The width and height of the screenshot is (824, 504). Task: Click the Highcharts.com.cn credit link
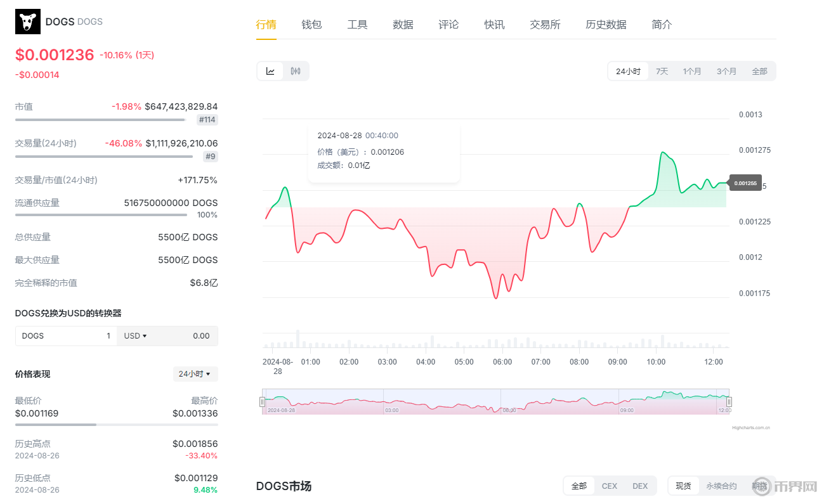pos(750,428)
